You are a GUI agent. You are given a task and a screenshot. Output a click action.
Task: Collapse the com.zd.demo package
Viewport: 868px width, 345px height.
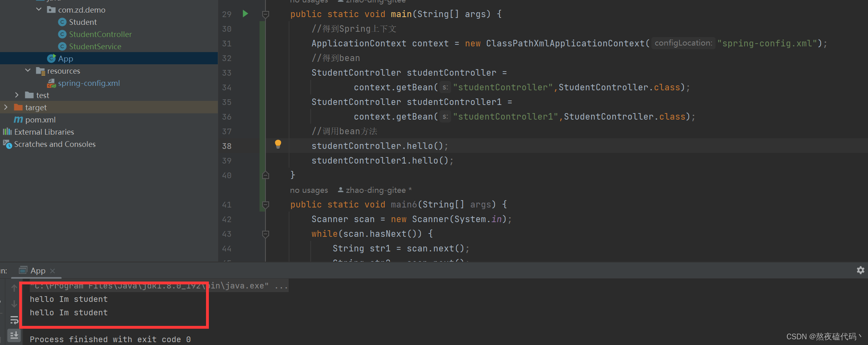click(x=39, y=9)
